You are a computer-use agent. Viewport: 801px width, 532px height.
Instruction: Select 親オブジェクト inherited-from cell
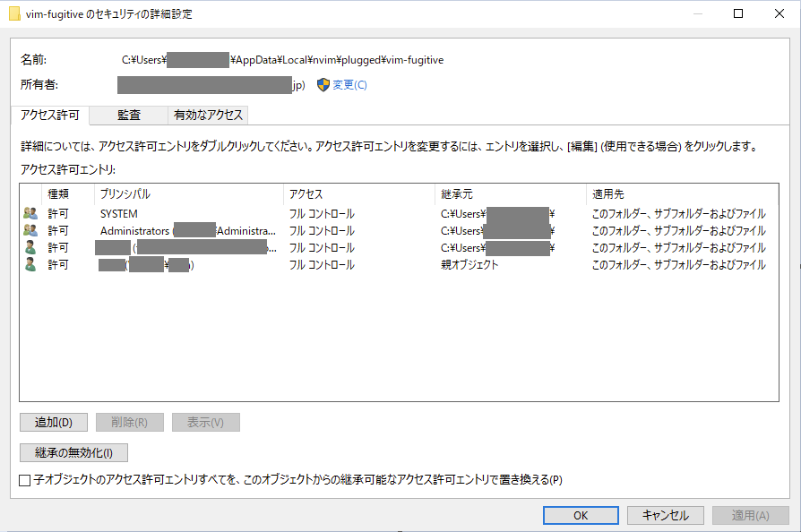469,264
